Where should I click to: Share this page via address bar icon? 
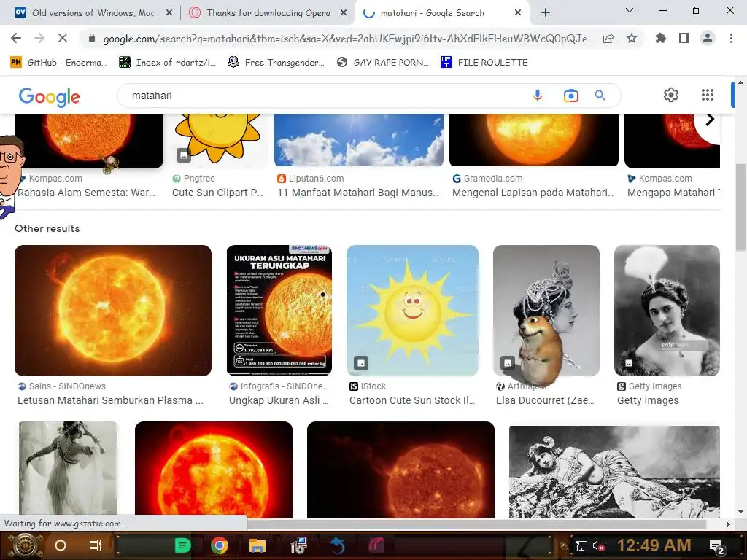(x=608, y=39)
